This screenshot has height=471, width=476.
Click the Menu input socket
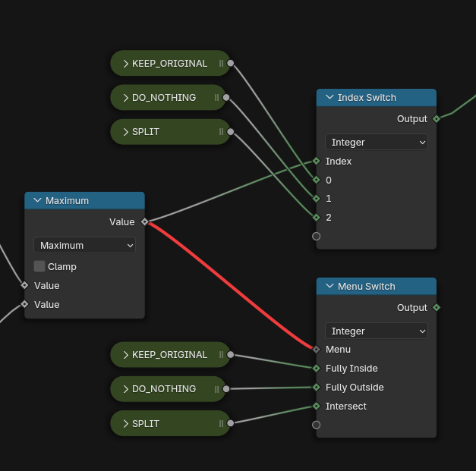pyautogui.click(x=317, y=350)
